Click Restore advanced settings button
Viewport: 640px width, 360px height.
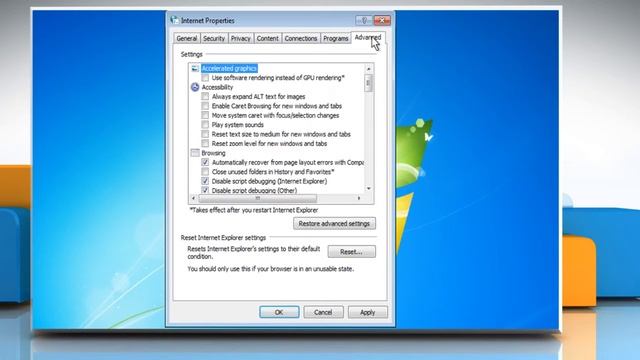334,224
